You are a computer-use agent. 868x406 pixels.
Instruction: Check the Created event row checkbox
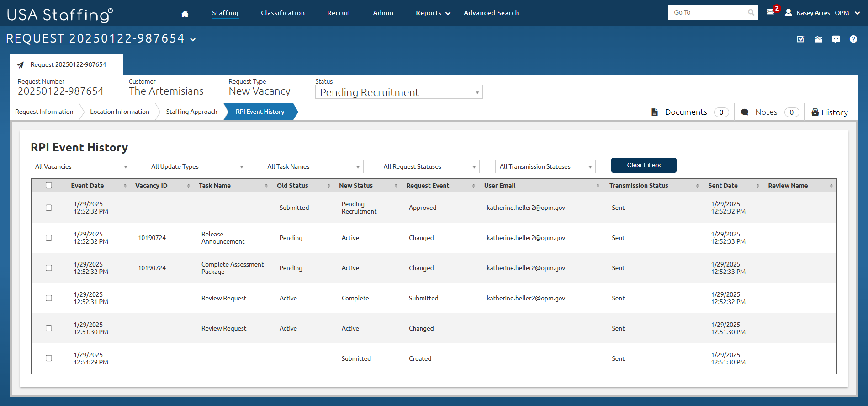click(x=49, y=358)
